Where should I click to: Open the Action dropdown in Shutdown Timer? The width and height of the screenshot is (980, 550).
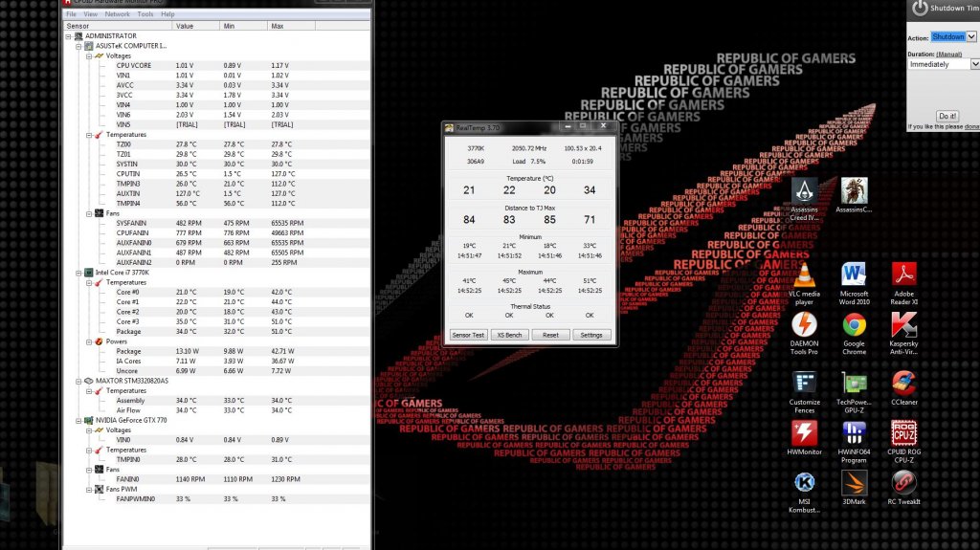pyautogui.click(x=971, y=37)
